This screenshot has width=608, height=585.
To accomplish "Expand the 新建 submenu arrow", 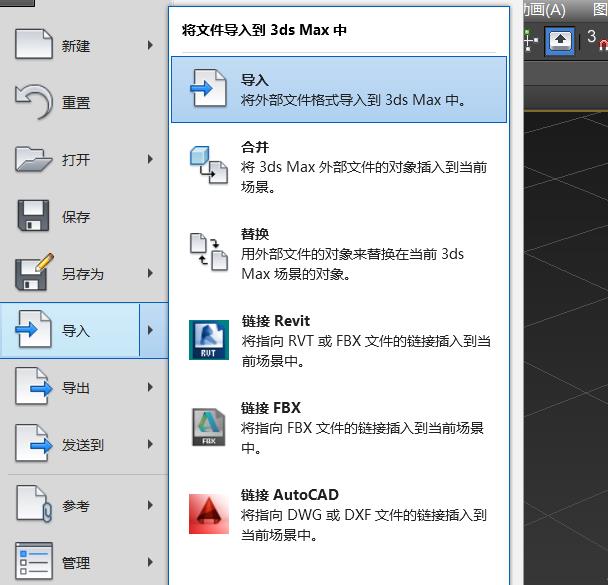I will [x=150, y=45].
